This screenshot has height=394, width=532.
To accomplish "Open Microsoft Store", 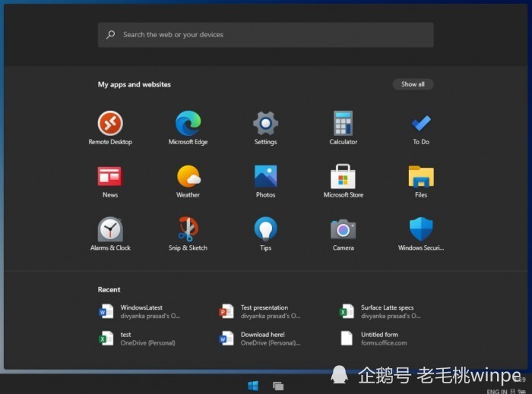I will (x=344, y=181).
